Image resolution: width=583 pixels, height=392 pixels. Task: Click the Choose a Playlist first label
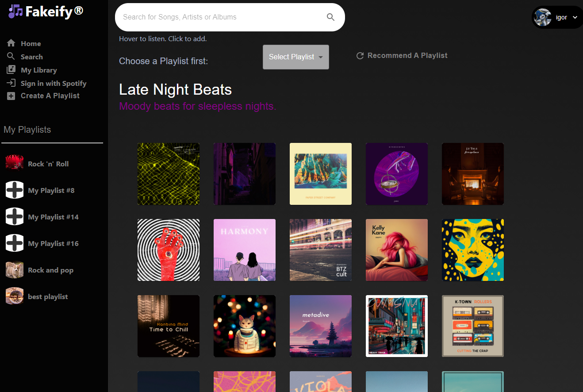point(163,61)
